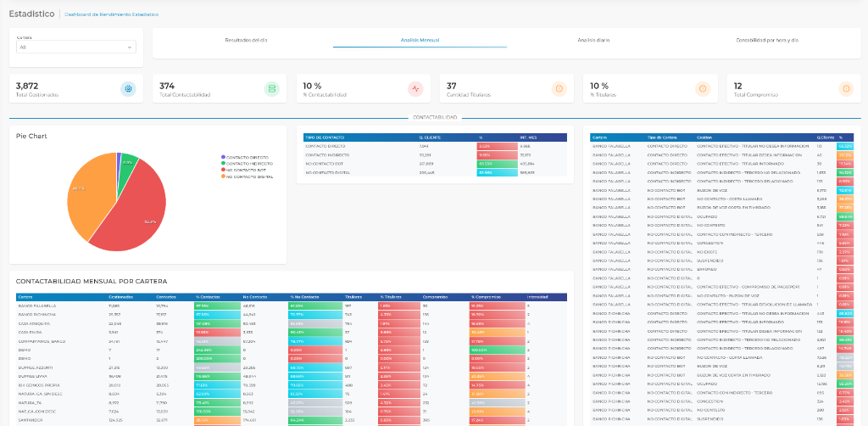The height and width of the screenshot is (426, 868).
Task: Open the Análisis diario tab
Action: coord(593,40)
